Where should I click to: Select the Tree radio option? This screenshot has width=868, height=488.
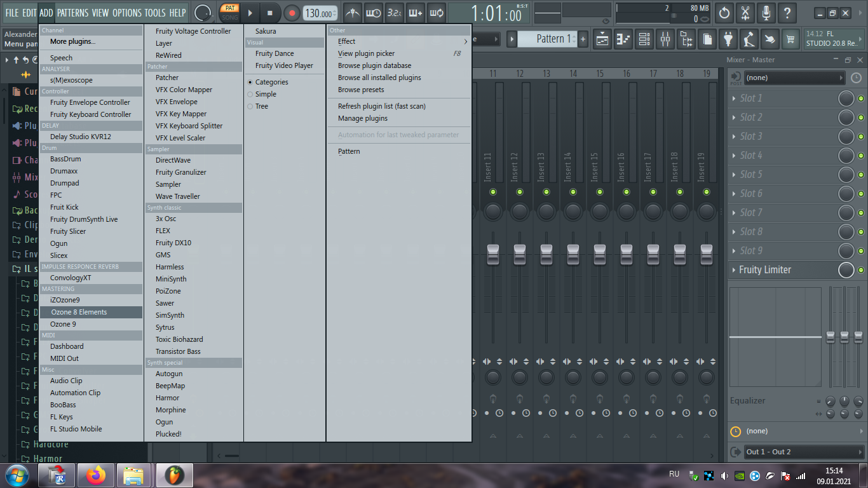(x=257, y=106)
